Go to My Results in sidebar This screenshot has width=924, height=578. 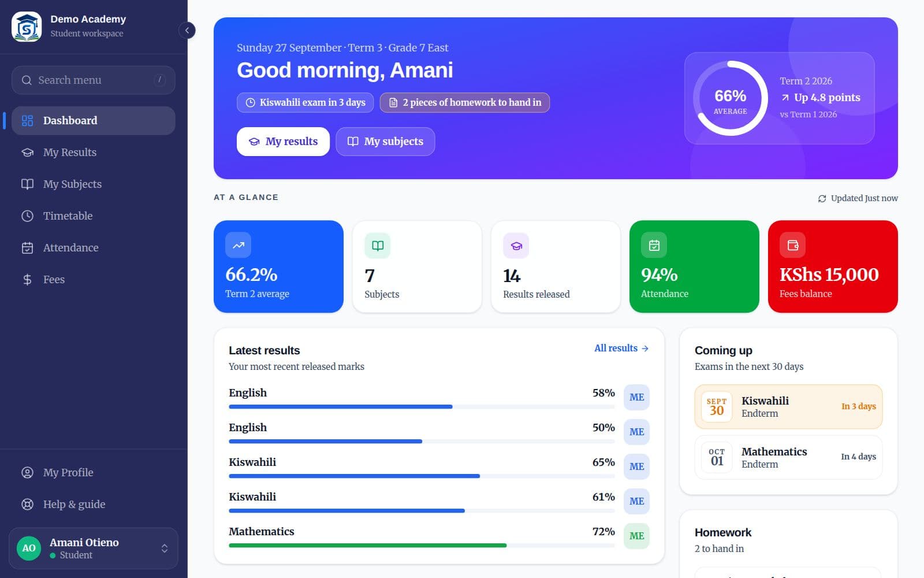94,153
